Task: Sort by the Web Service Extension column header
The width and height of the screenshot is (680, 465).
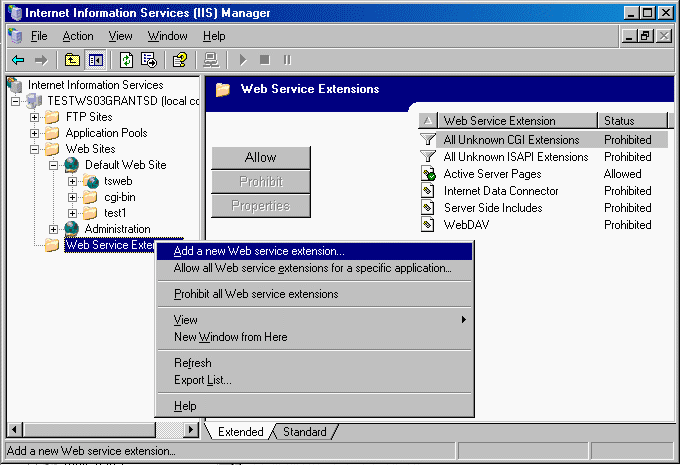Action: 517,121
